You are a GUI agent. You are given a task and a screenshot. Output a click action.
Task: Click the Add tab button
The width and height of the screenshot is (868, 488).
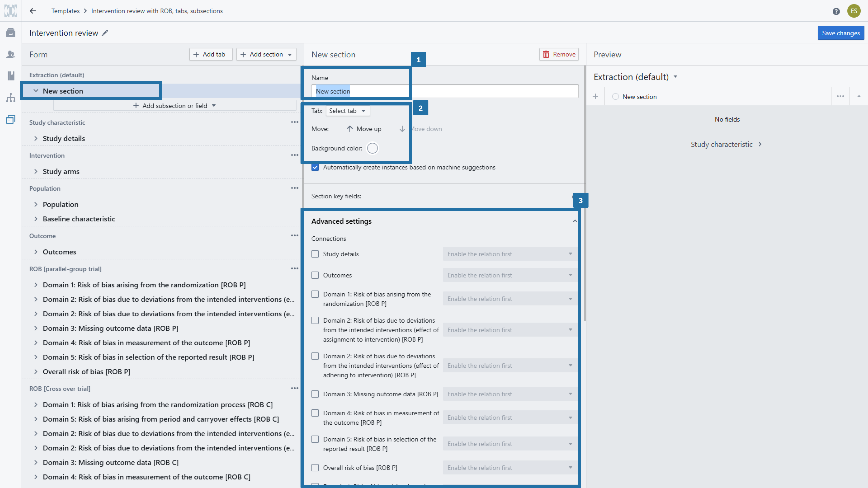click(211, 54)
